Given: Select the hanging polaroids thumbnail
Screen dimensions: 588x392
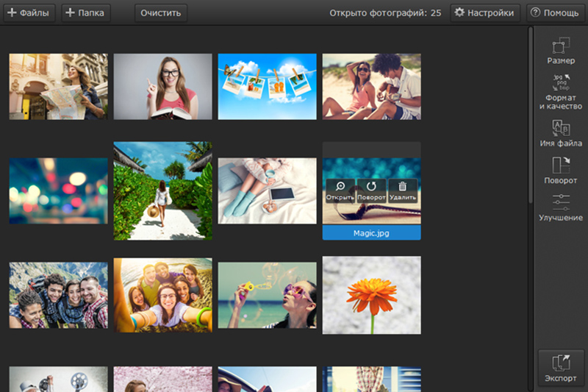Looking at the screenshot, I should 267,86.
